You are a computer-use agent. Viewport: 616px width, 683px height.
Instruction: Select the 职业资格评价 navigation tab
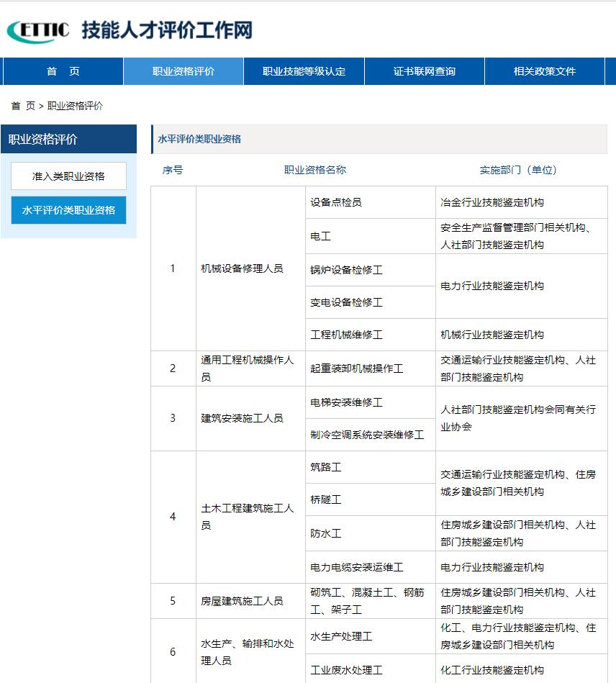click(182, 71)
